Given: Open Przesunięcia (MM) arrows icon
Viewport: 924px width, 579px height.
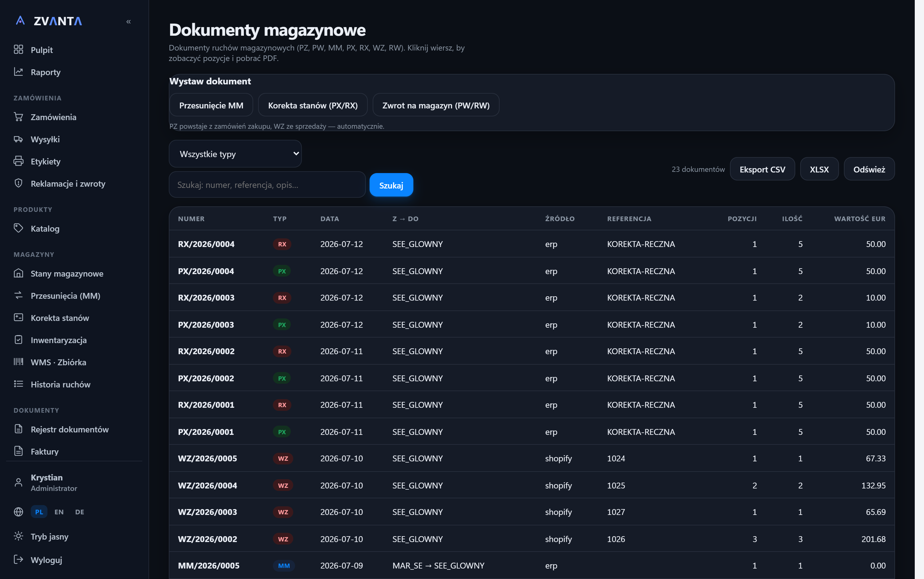Looking at the screenshot, I should pyautogui.click(x=18, y=295).
